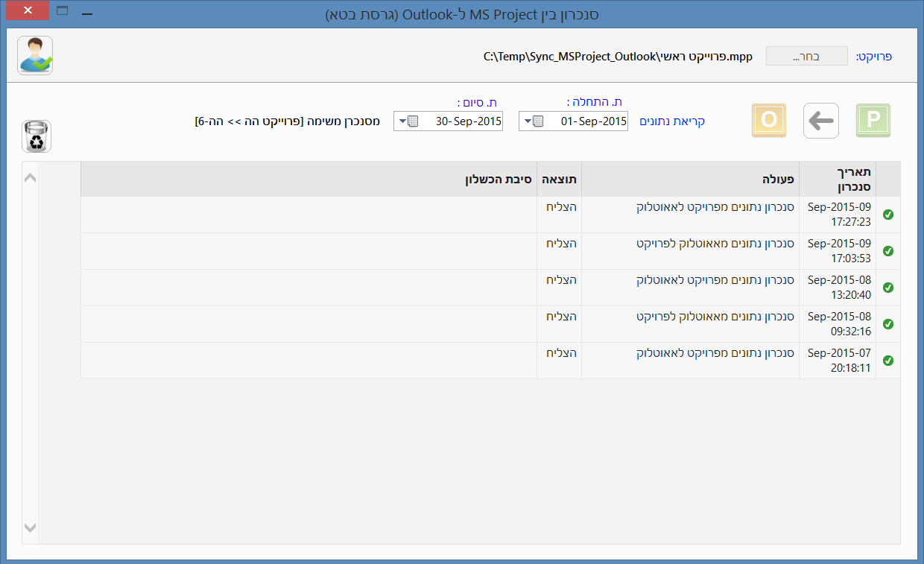This screenshot has height=564, width=924.
Task: Click the start date value 01-Sep-2015
Action: [x=593, y=121]
